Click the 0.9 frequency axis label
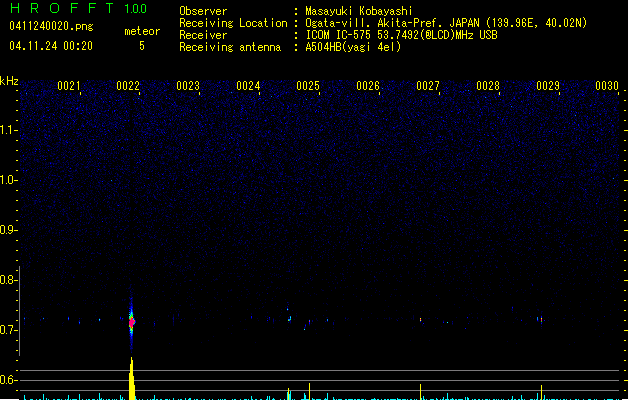The image size is (629, 400). tap(8, 230)
